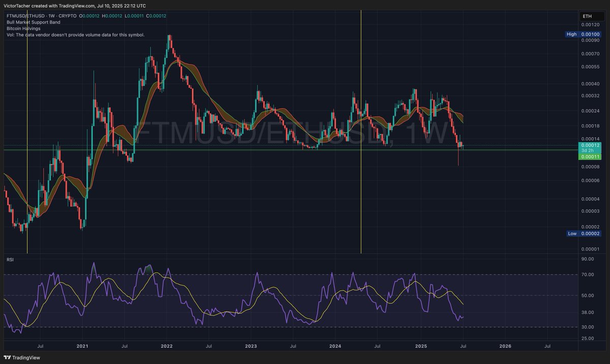Select the current price label 0.00012
Viewport: 610px width, 364px height.
point(590,145)
